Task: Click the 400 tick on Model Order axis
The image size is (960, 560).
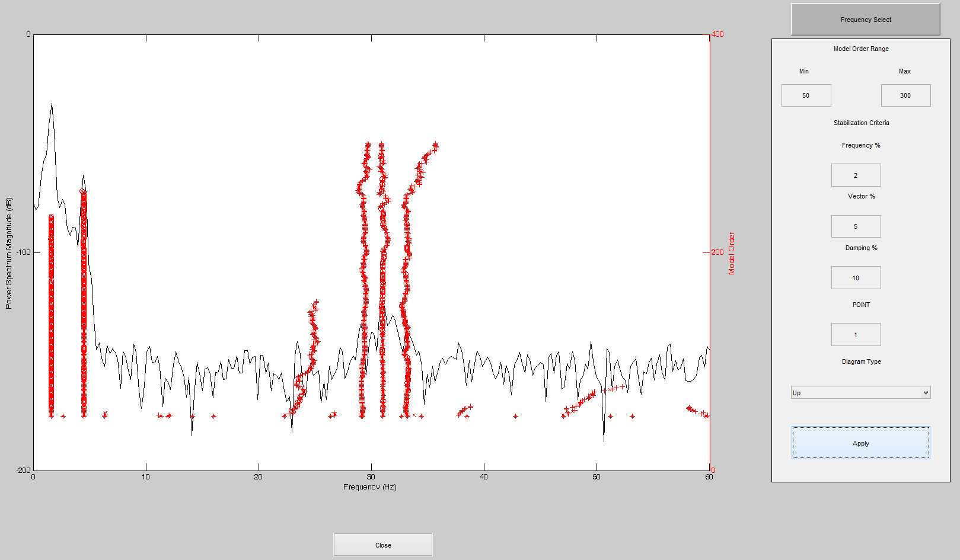Action: tap(717, 34)
